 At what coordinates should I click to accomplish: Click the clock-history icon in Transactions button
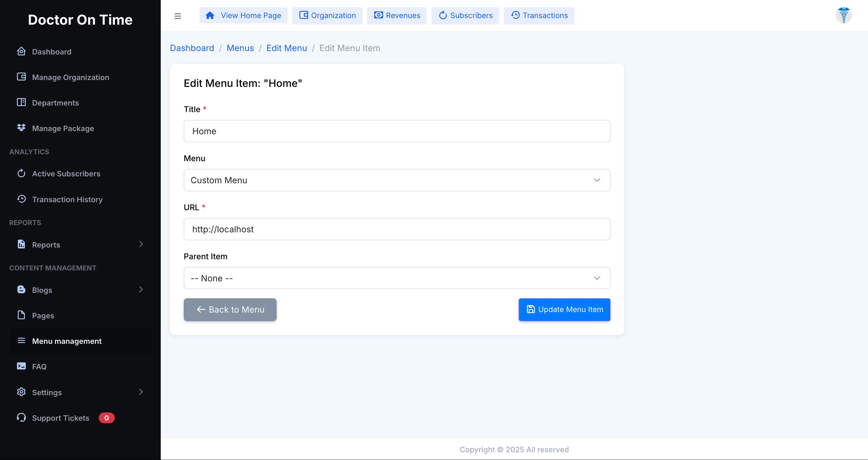tap(515, 15)
